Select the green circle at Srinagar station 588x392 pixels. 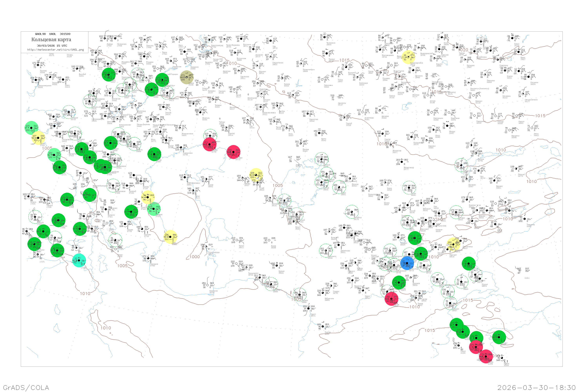499,337
